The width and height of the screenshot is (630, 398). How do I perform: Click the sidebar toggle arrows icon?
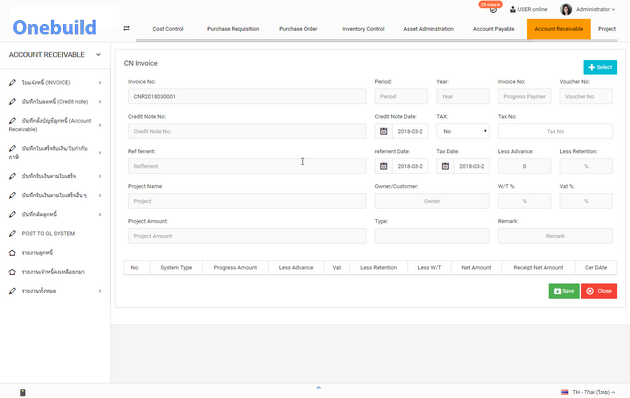[126, 28]
